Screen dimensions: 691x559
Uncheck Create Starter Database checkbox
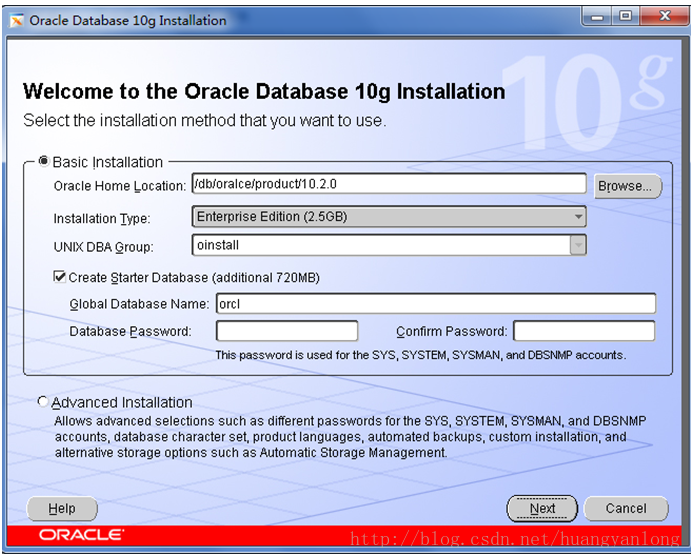[59, 277]
